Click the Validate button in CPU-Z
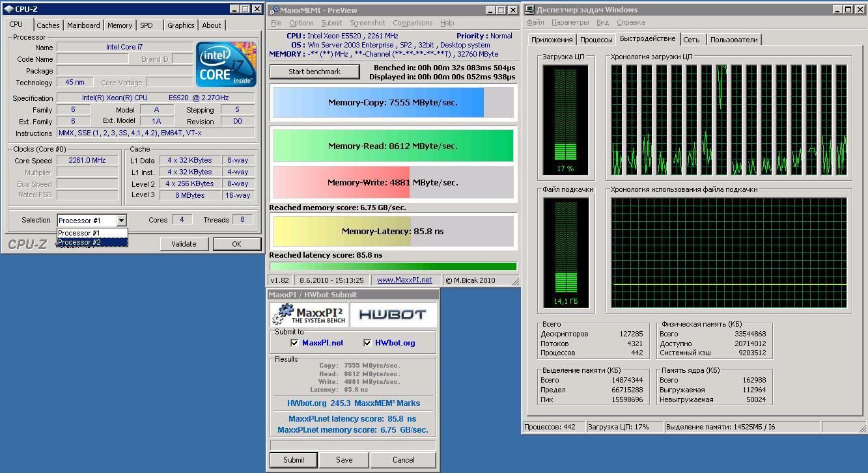 tap(184, 244)
